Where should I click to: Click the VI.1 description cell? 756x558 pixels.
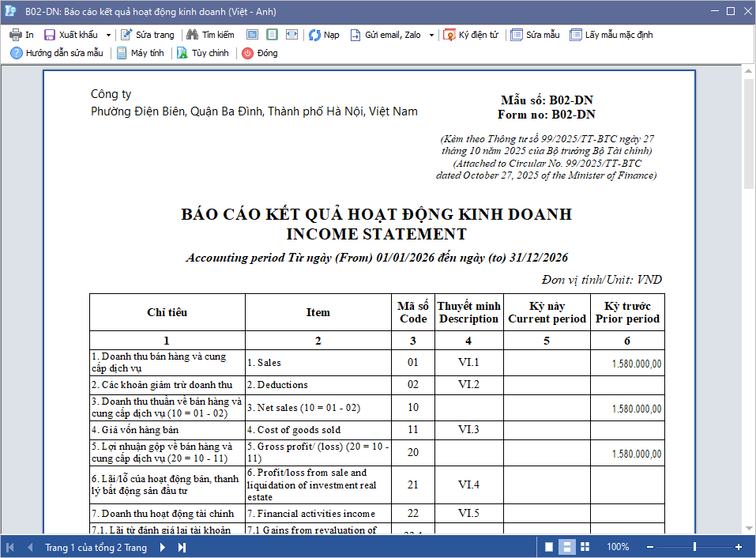pos(468,362)
